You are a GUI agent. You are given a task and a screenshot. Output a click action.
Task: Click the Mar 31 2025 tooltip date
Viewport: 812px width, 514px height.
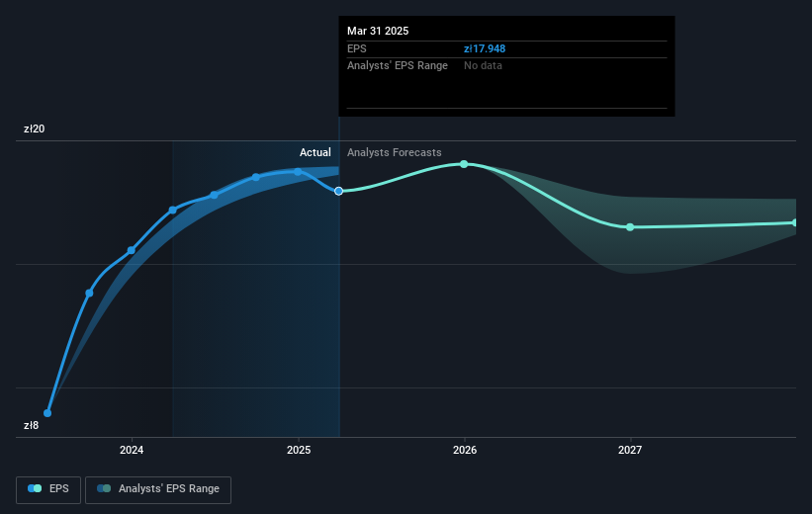click(378, 31)
